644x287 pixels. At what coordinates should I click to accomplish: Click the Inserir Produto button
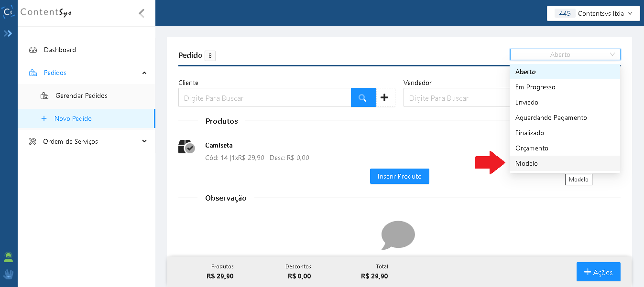399,176
